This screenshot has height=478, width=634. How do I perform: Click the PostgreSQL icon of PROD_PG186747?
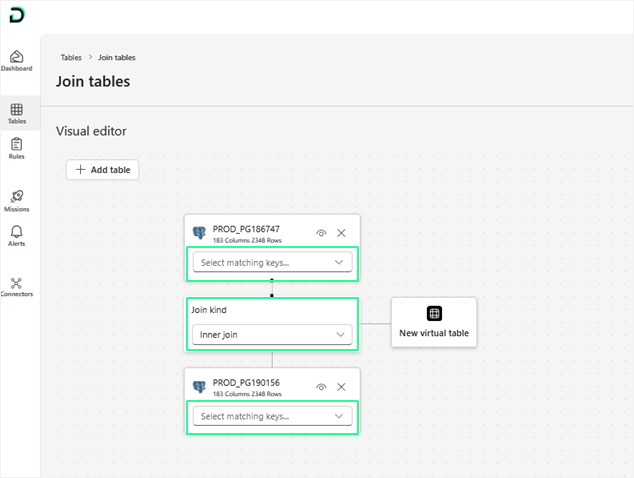tap(199, 233)
